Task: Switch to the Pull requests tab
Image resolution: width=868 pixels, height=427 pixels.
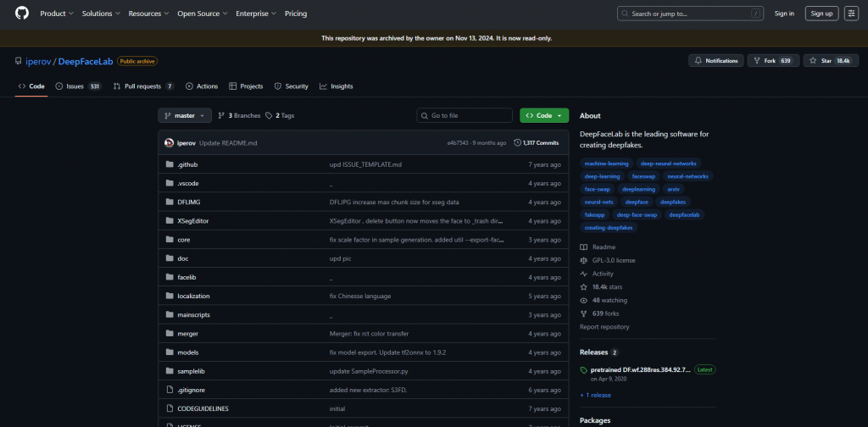Action: coord(143,86)
